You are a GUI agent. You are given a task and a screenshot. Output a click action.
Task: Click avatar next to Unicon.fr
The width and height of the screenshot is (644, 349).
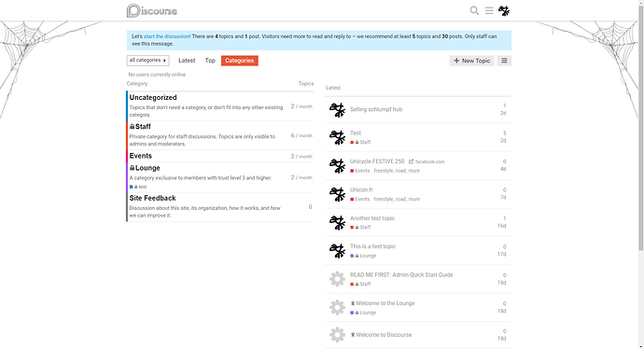[337, 194]
